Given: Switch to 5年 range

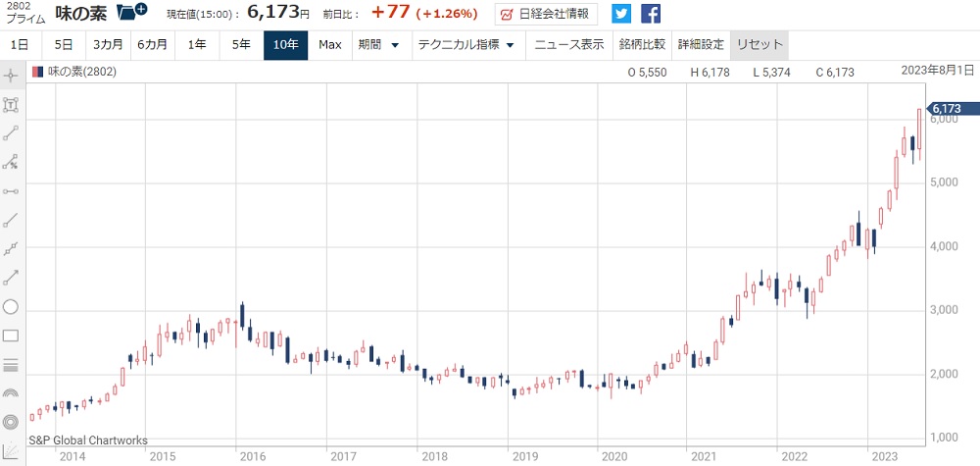Looking at the screenshot, I should pos(241,45).
